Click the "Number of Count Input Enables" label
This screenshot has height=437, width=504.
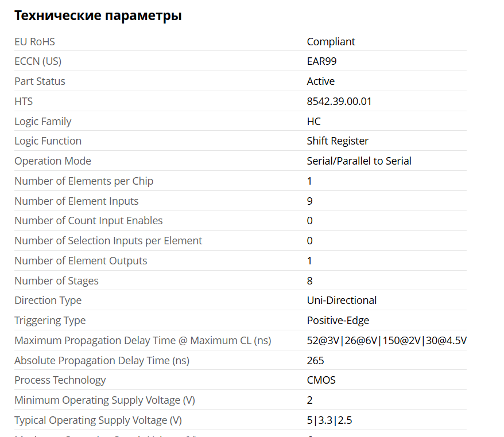coord(88,221)
